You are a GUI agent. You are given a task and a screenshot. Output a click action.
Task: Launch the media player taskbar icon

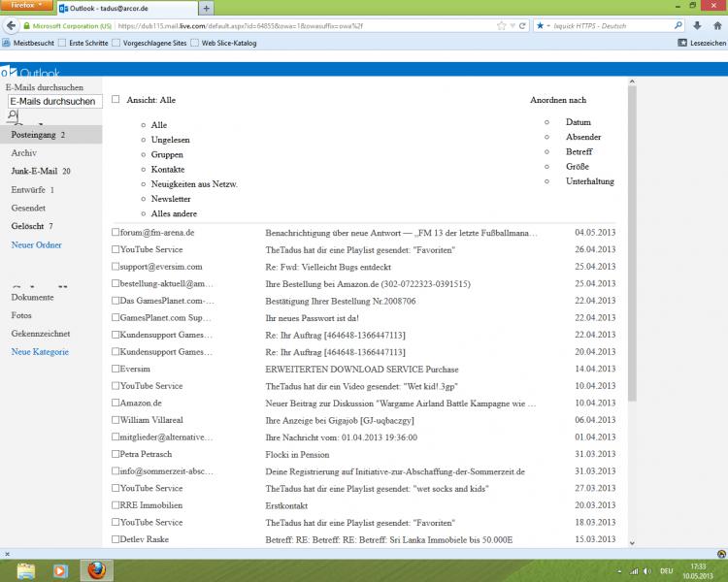pyautogui.click(x=60, y=570)
